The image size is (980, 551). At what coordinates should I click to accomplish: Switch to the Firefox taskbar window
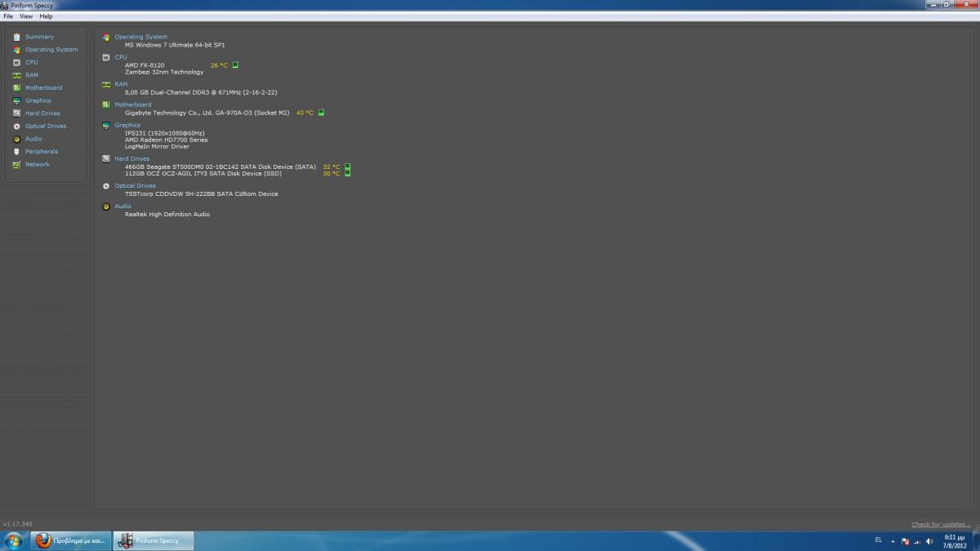tap(72, 540)
